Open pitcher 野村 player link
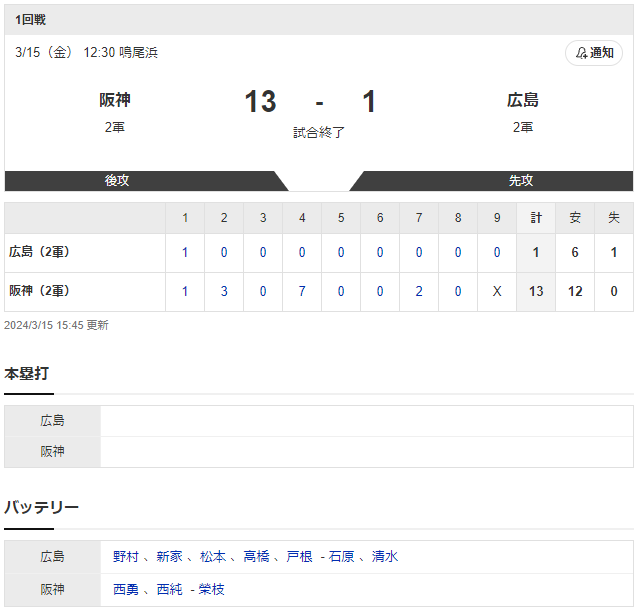The width and height of the screenshot is (640, 616). [x=127, y=558]
